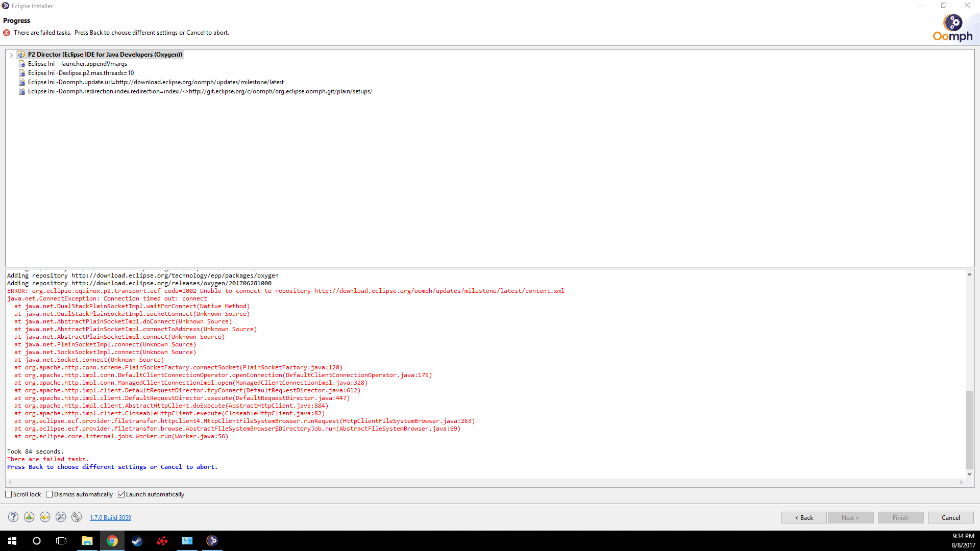Open File Explorer from the taskbar
The height and width of the screenshot is (551, 980).
point(87,541)
